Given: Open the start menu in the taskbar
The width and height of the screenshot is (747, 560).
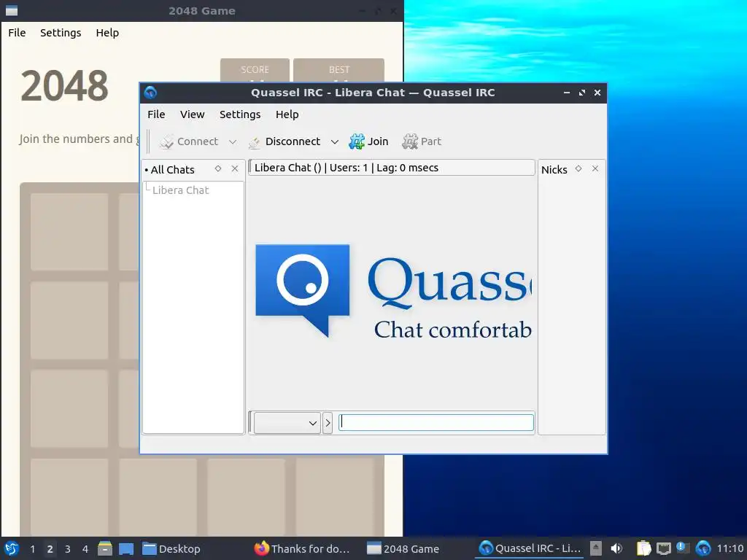Looking at the screenshot, I should (12, 548).
